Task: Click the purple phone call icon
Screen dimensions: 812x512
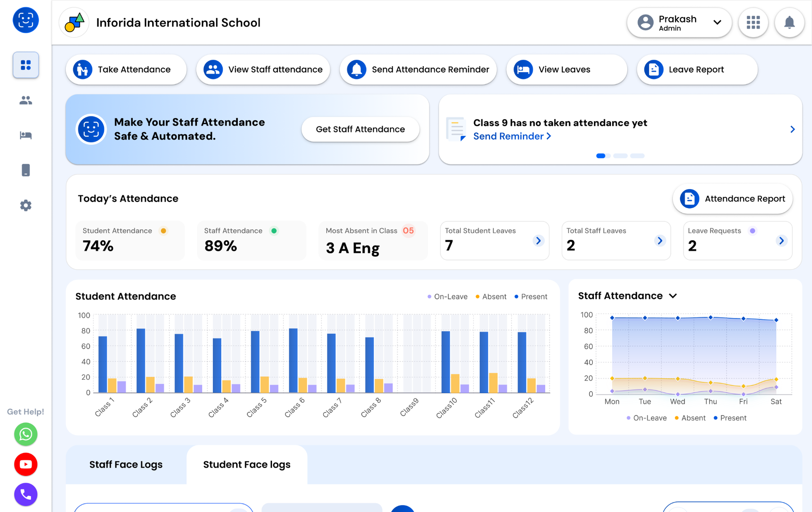Action: [26, 494]
